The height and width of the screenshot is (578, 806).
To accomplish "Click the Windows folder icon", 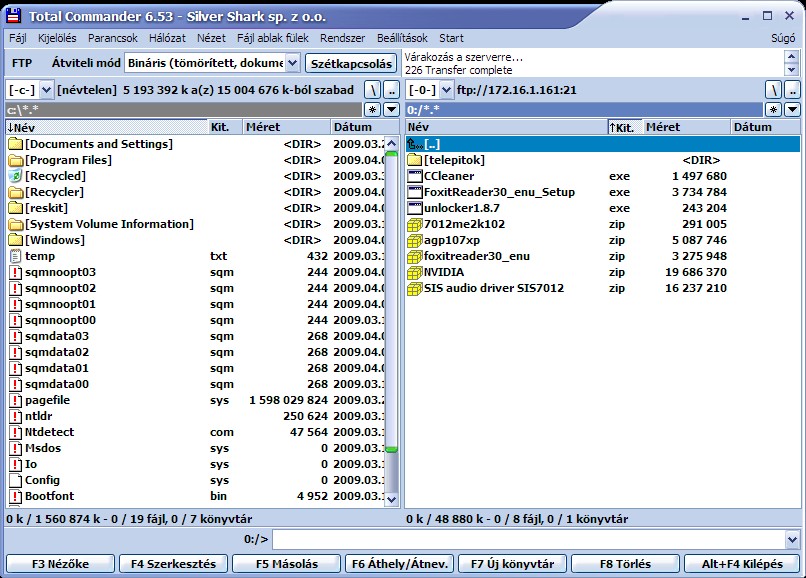I will pyautogui.click(x=16, y=240).
